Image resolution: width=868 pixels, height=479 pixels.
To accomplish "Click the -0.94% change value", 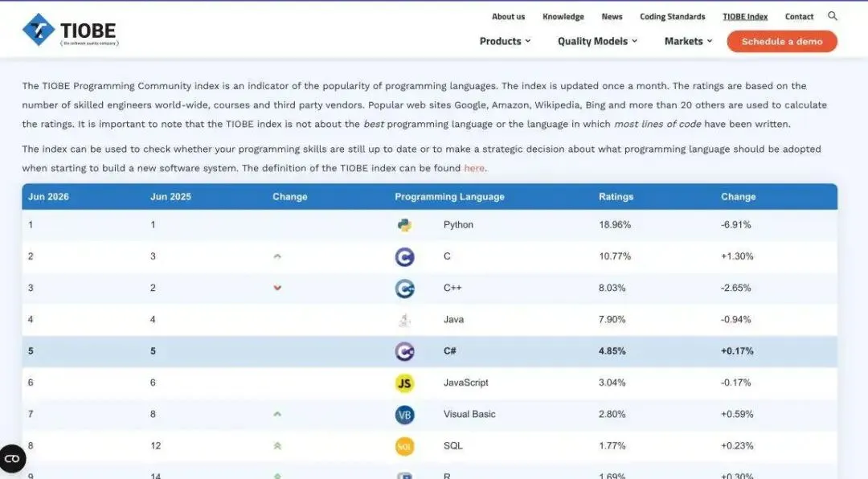I will click(735, 320).
